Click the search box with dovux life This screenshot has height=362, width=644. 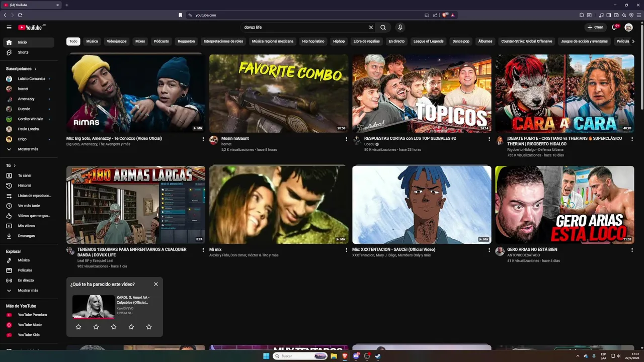point(304,28)
